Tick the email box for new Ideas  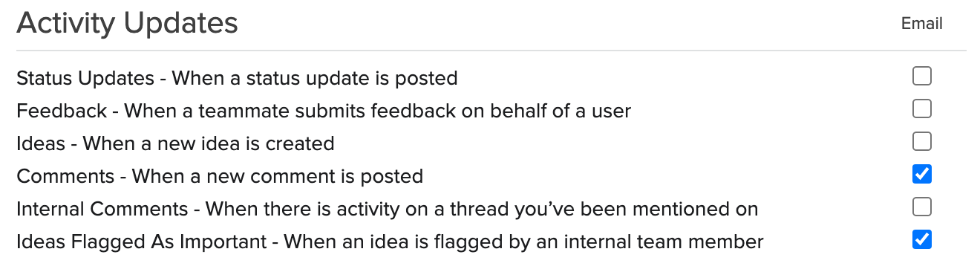click(x=921, y=141)
